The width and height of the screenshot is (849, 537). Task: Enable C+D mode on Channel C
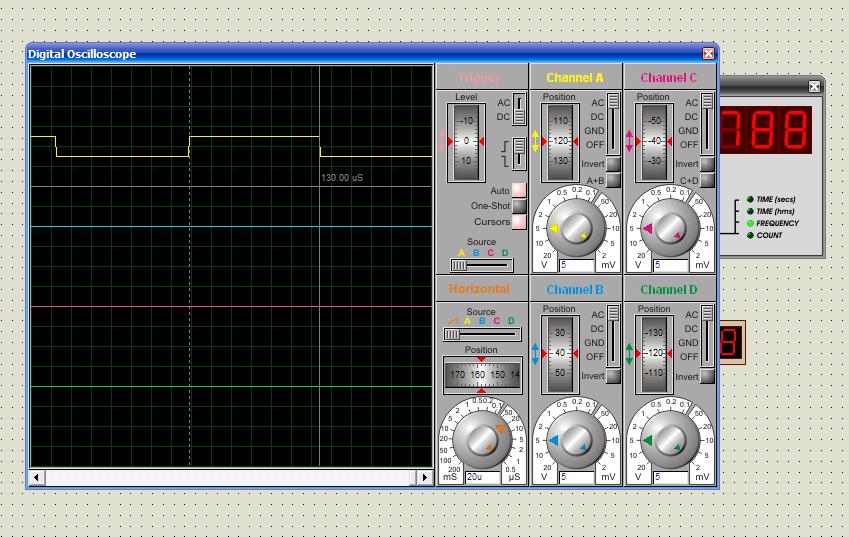coord(707,181)
